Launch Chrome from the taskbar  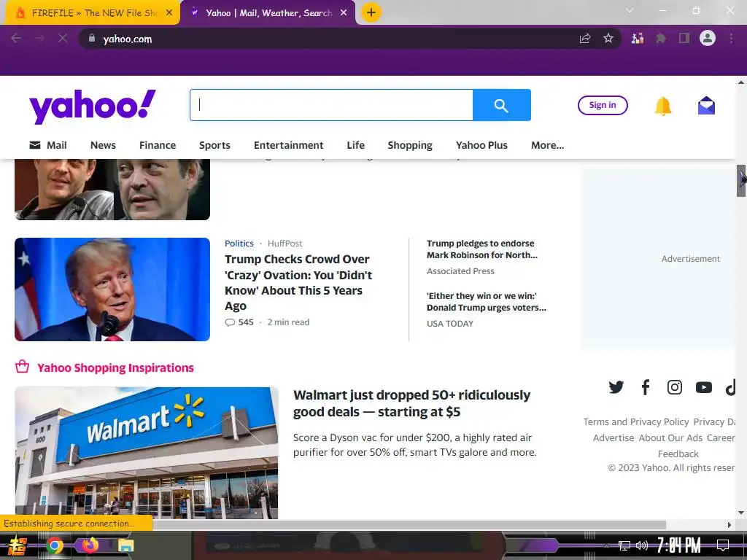(x=54, y=545)
